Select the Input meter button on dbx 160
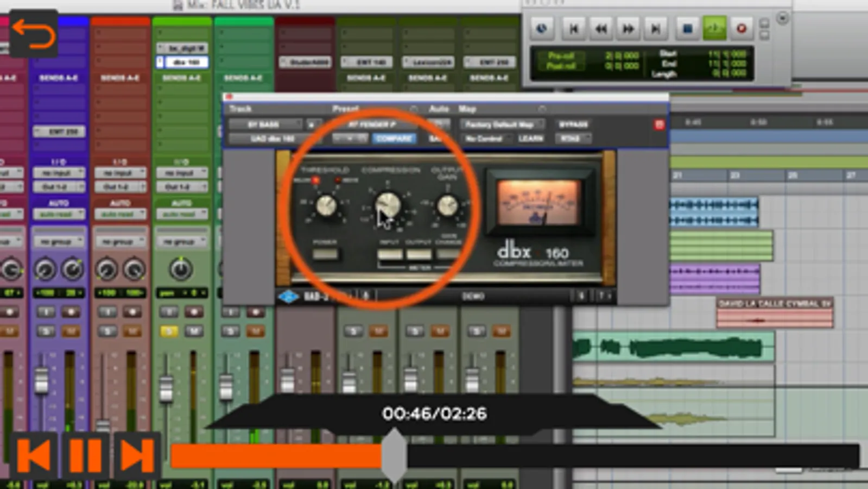 click(x=390, y=254)
